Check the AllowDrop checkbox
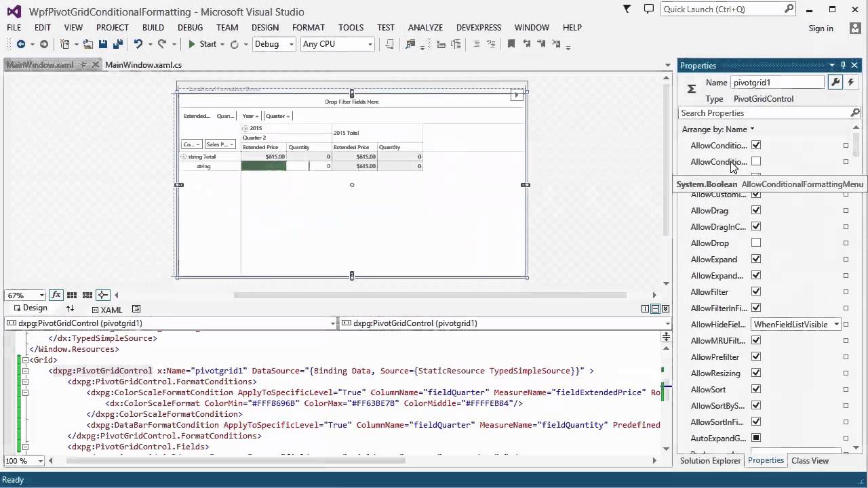868x488 pixels. (x=756, y=243)
